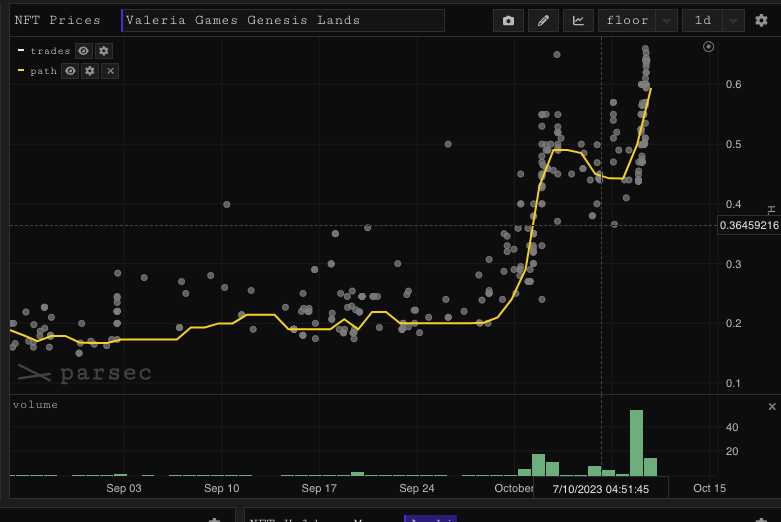
Task: Open the pencil drawing tool
Action: click(x=543, y=20)
